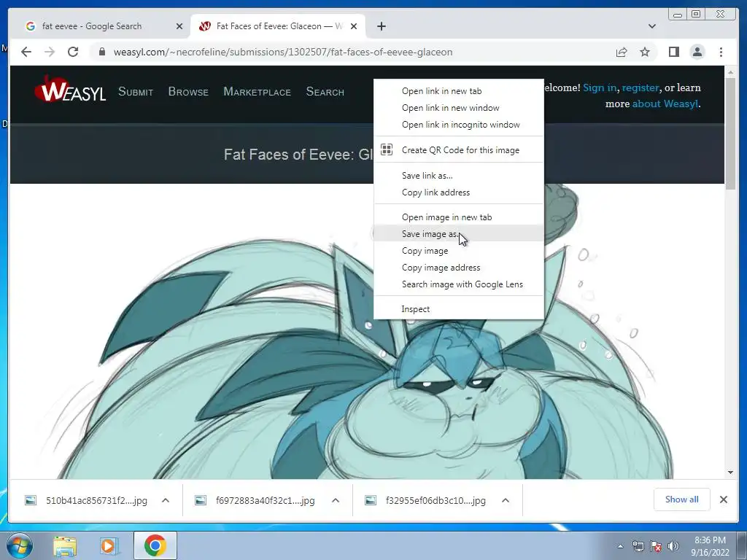Click the Action Center flag icon
Image resolution: width=747 pixels, height=560 pixels.
click(656, 546)
